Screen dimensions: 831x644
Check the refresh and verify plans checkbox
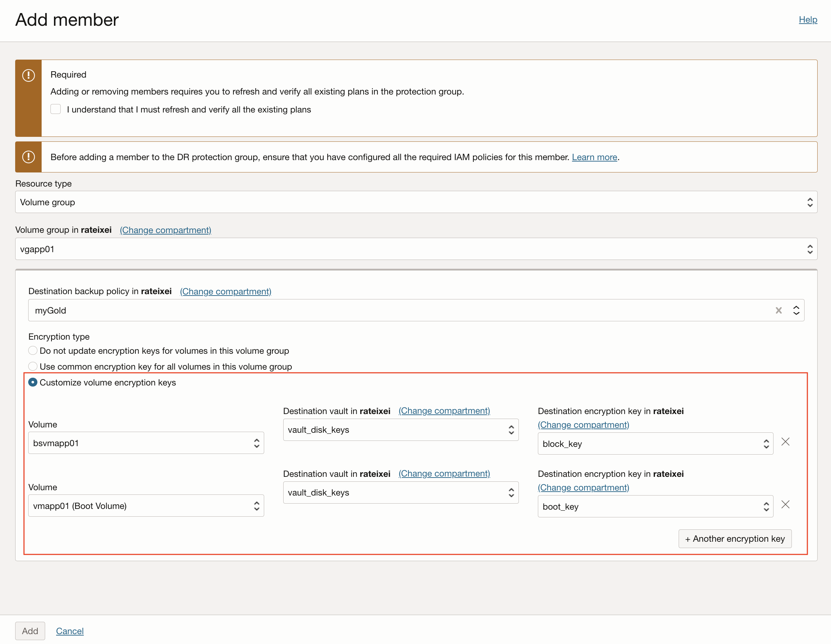coord(55,110)
